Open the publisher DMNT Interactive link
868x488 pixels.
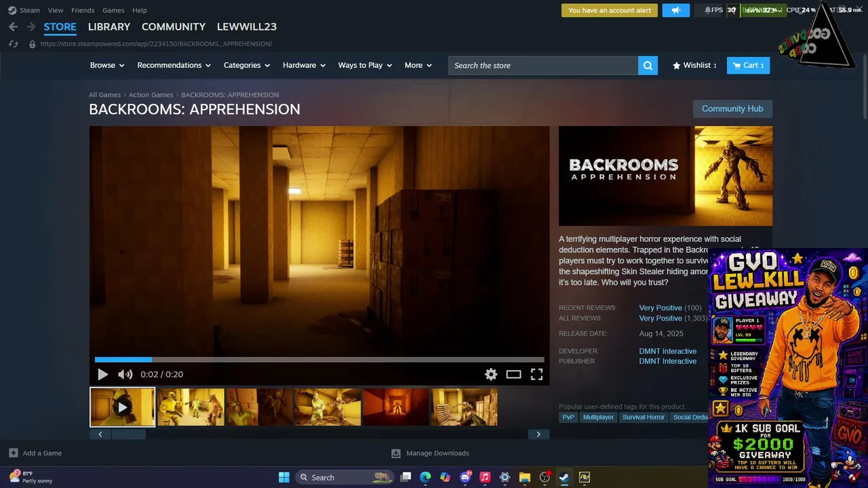tap(668, 361)
